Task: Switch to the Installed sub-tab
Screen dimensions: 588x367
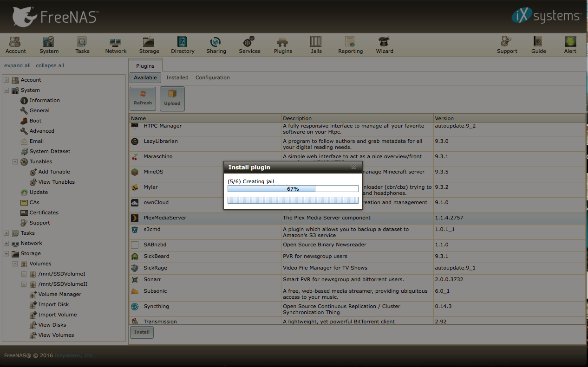Action: coord(177,77)
